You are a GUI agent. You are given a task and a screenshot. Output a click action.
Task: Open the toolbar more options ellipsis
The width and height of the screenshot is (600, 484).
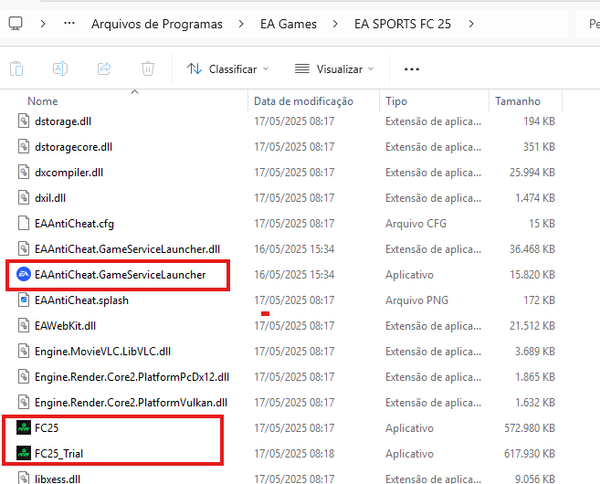point(412,69)
